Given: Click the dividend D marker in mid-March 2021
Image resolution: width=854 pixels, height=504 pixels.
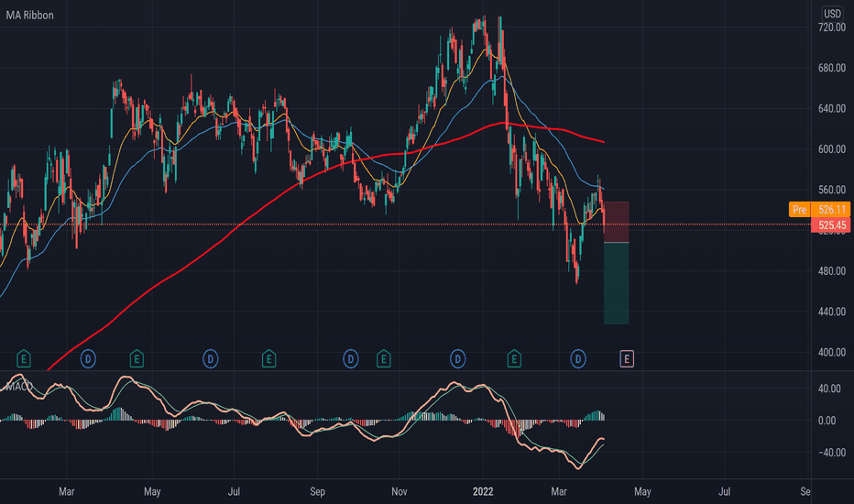Looking at the screenshot, I should pos(88,359).
